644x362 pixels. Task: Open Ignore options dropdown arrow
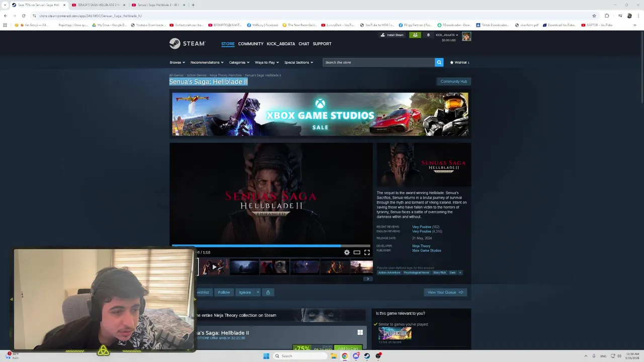point(258,292)
